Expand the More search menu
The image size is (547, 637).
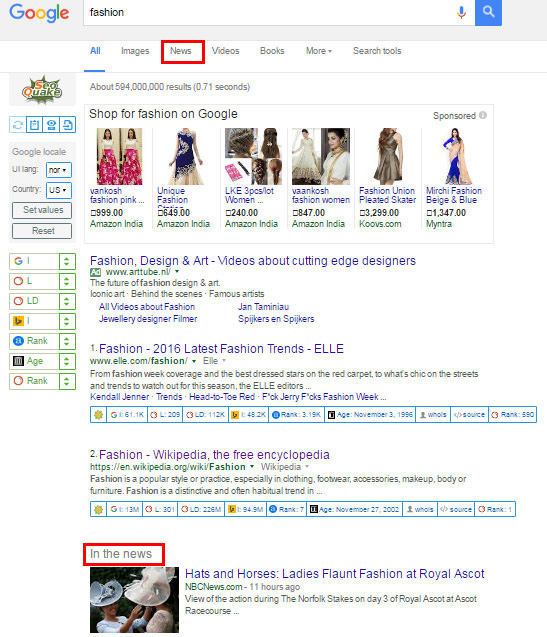point(319,51)
